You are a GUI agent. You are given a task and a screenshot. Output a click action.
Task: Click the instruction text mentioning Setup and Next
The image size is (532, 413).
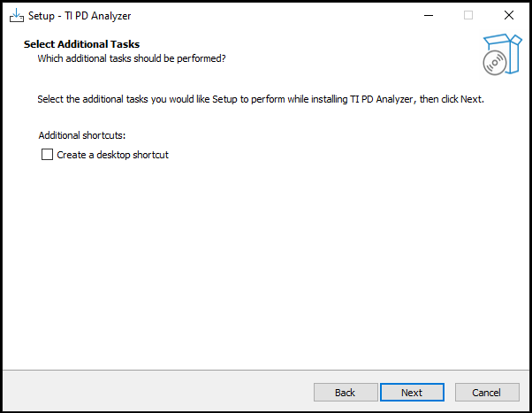click(x=260, y=99)
